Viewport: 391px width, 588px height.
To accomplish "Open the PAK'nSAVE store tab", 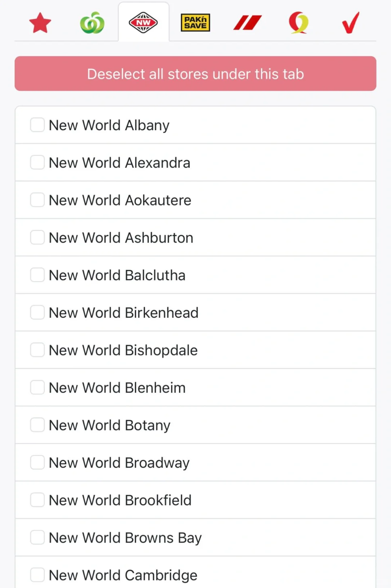I will coord(195,23).
